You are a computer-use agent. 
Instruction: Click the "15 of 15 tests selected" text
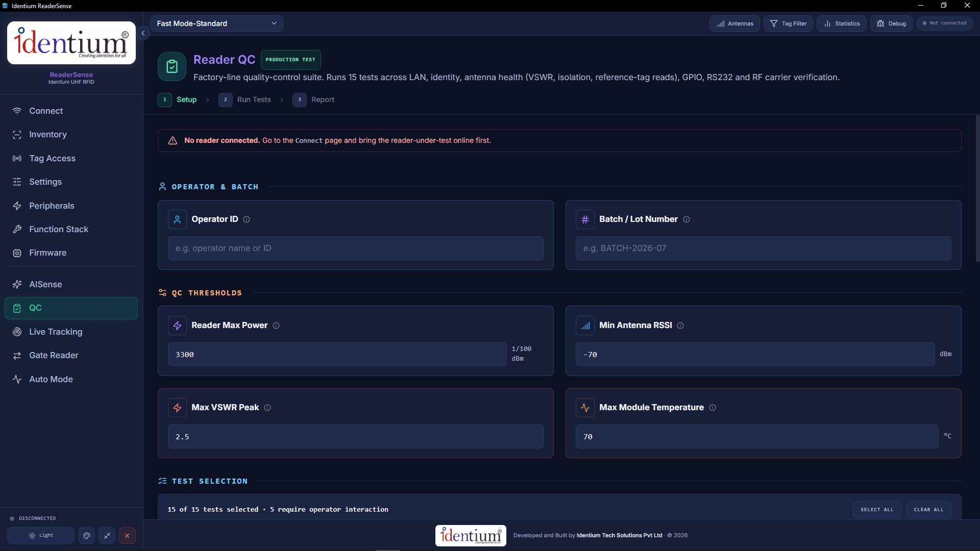point(213,510)
